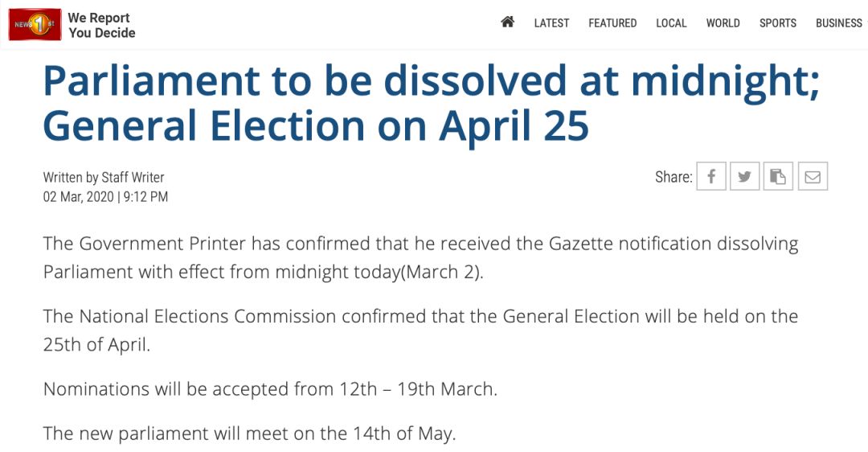Viewport: 868px width, 452px height.
Task: Select LOCAL in the navigation bar
Action: 671,23
